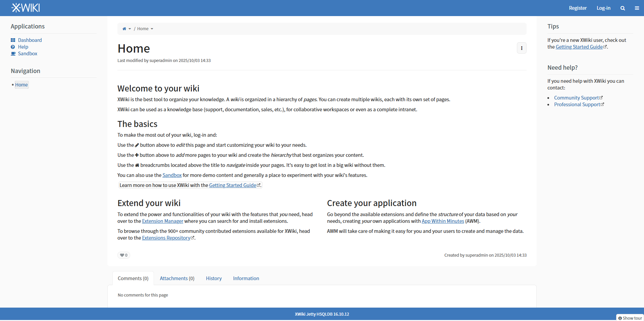644x321 pixels.
Task: Switch to the Attachments tab
Action: pyautogui.click(x=177, y=278)
